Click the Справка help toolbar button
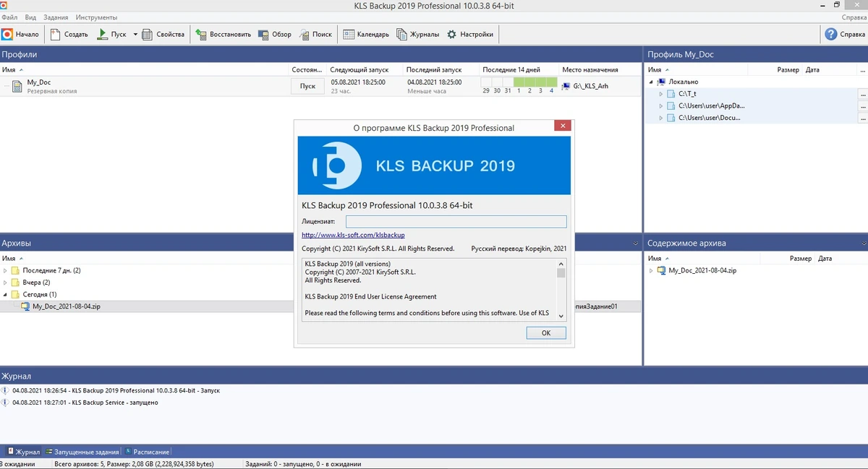Screen dimensions: 868x469 [x=843, y=34]
